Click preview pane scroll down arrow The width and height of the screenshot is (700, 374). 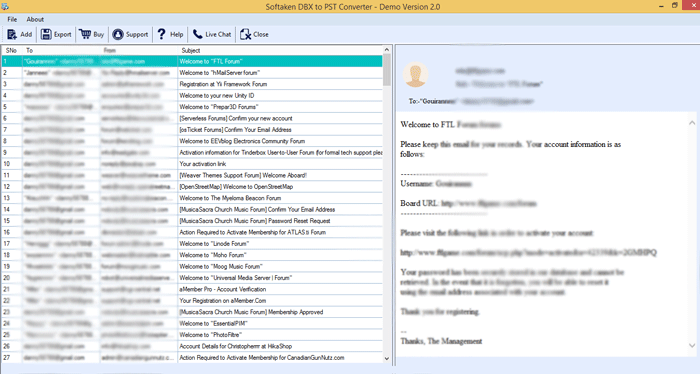tap(692, 345)
